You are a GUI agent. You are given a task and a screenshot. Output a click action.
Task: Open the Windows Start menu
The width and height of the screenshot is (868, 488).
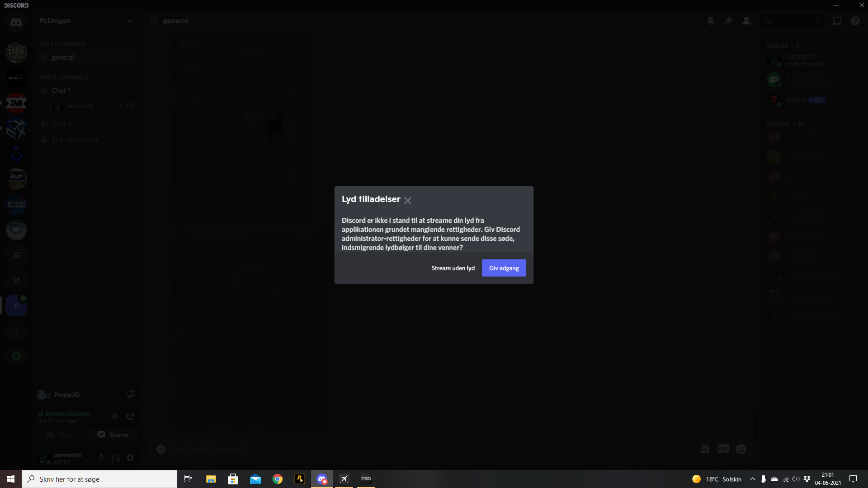(x=11, y=479)
